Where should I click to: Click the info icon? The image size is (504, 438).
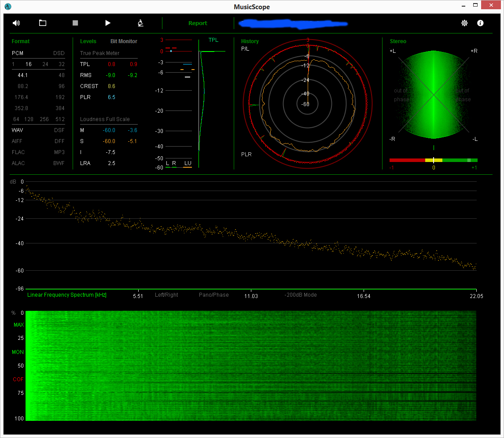click(480, 23)
